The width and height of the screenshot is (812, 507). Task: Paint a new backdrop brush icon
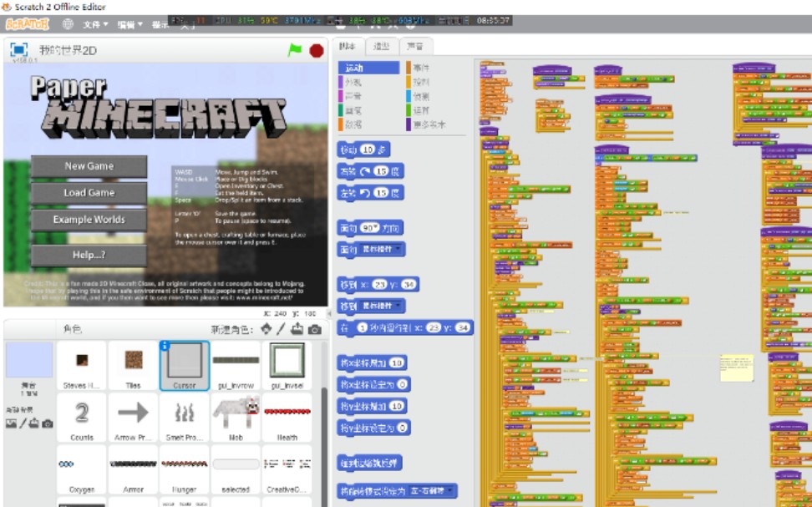pos(23,423)
